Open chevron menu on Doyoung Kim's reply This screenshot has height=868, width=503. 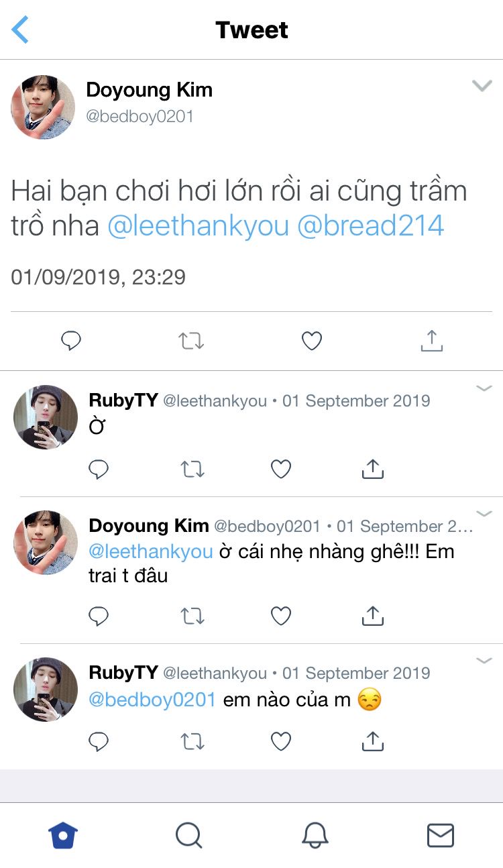(484, 514)
